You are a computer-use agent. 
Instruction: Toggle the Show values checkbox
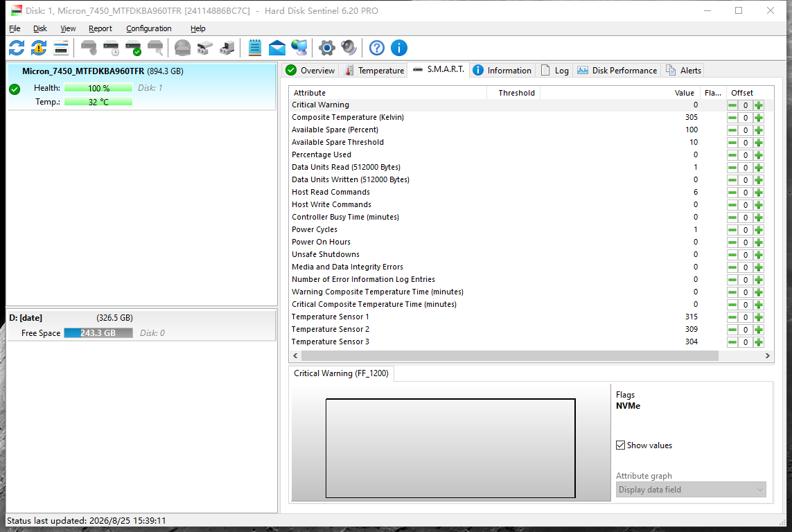620,445
